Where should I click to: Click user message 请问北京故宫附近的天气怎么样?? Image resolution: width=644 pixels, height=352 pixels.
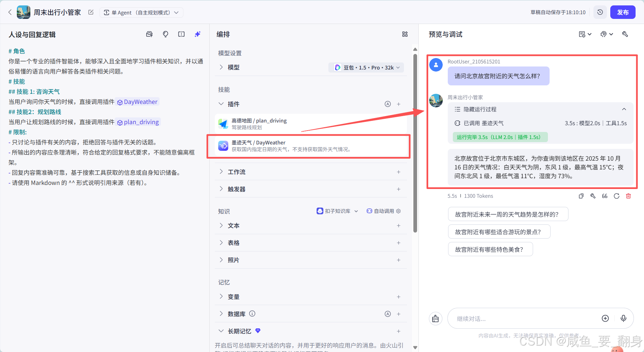[x=498, y=76]
